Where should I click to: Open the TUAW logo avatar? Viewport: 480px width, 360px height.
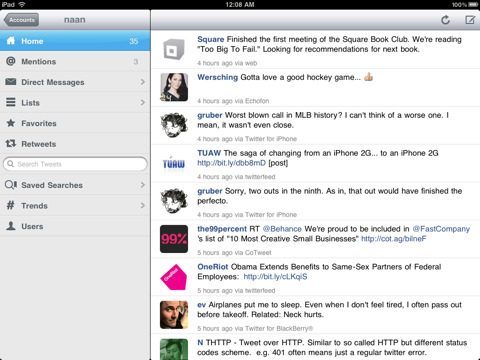click(x=174, y=163)
